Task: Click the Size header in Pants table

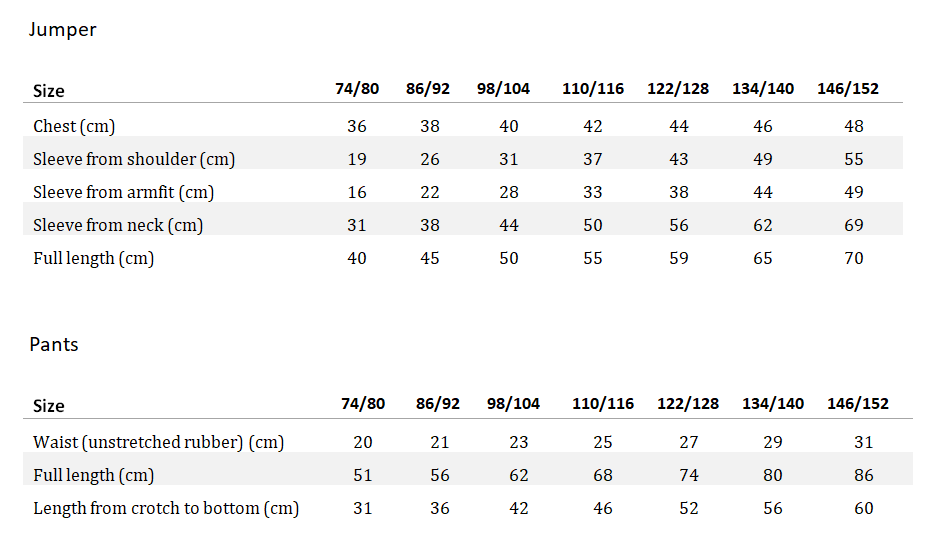Action: [49, 406]
